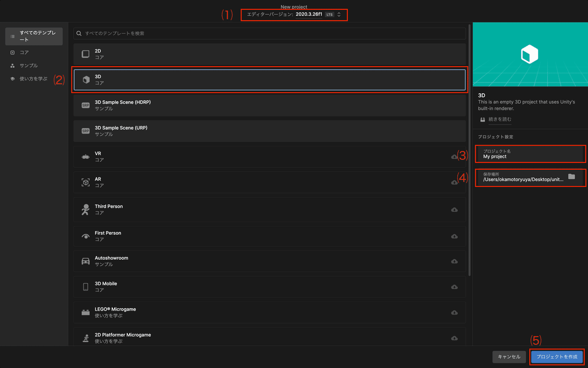
Task: Select the 2D Platformer Microgame template
Action: pyautogui.click(x=269, y=337)
